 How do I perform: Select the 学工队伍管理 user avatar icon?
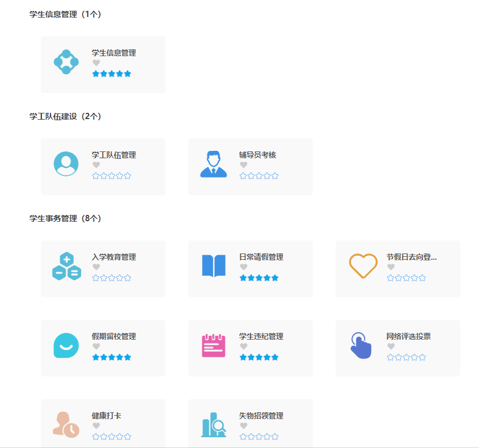pyautogui.click(x=66, y=163)
